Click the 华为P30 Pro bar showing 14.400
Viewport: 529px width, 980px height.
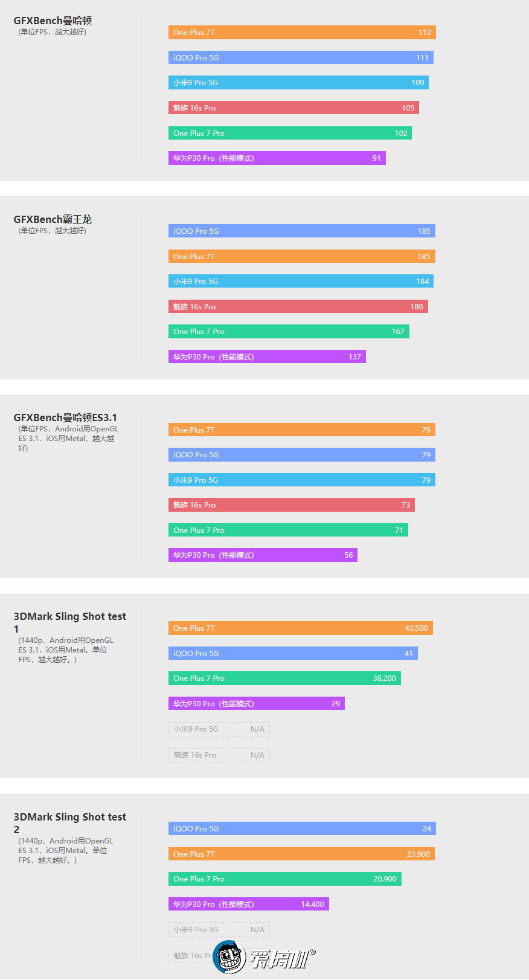click(x=249, y=904)
